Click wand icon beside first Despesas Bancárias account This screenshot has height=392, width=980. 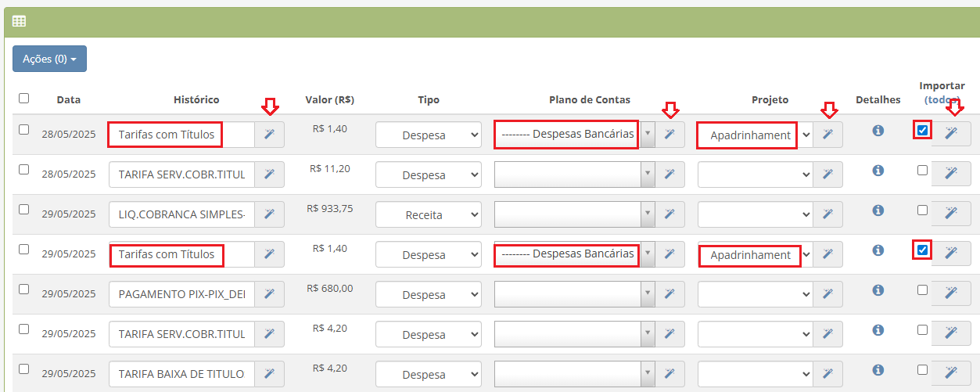coord(669,135)
